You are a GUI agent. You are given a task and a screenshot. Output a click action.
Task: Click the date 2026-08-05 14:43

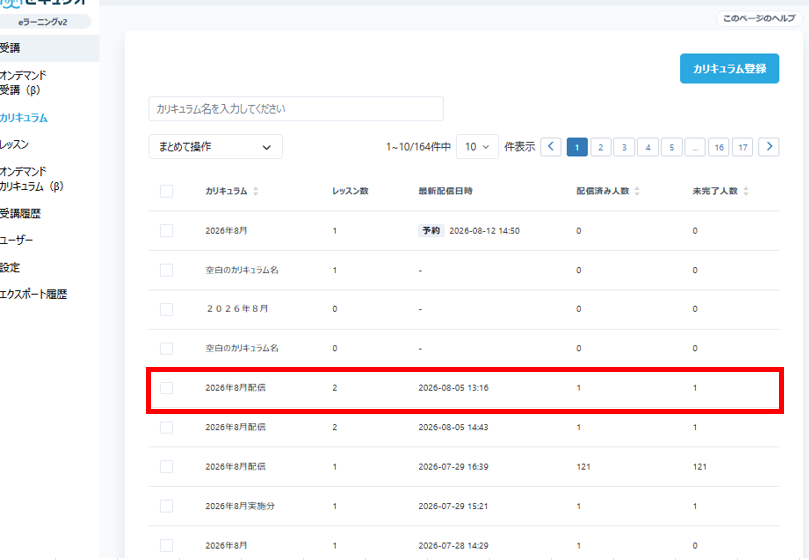pos(454,427)
